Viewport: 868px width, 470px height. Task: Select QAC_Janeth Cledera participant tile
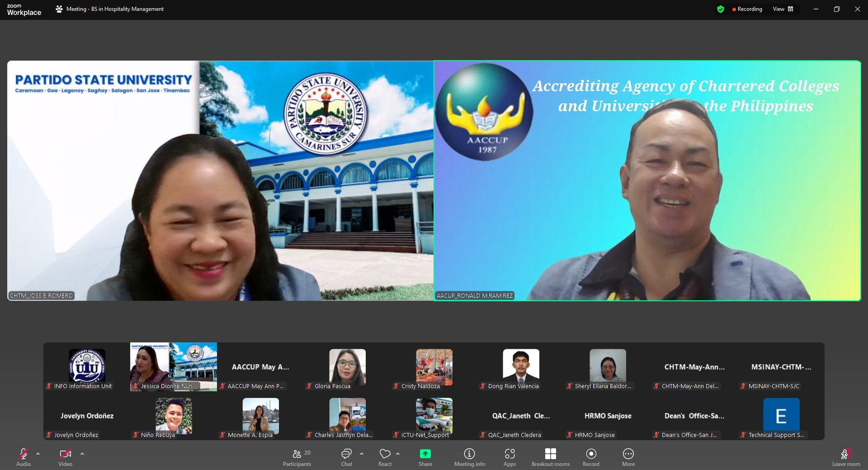click(x=521, y=416)
